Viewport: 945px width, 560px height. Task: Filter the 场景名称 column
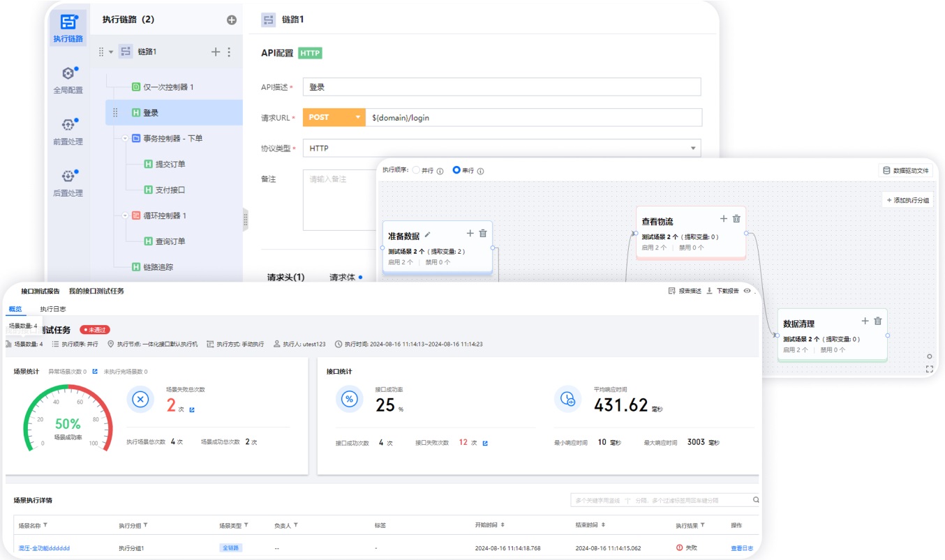(45, 525)
